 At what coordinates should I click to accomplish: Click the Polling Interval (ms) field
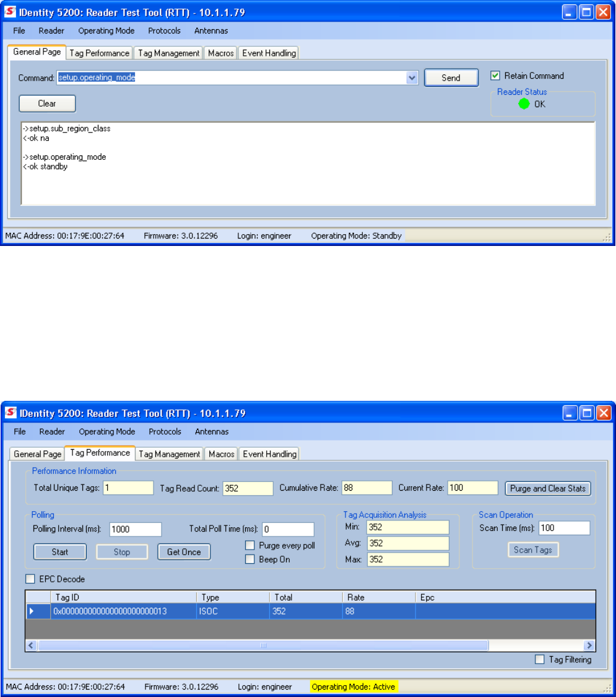[136, 529]
